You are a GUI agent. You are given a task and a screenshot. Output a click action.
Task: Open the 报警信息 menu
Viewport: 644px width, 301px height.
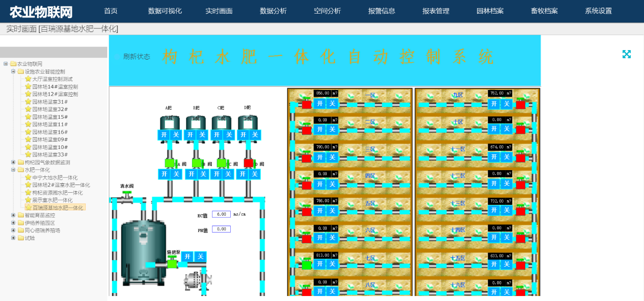click(381, 11)
